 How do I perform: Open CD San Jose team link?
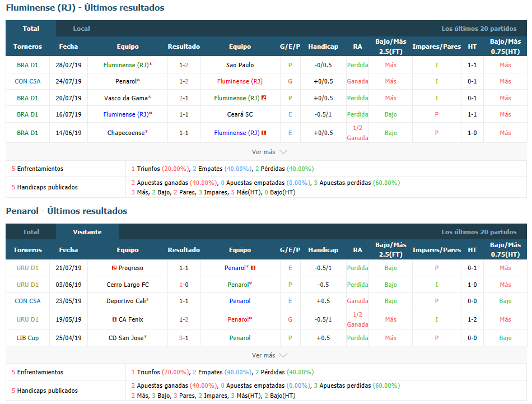[126, 338]
